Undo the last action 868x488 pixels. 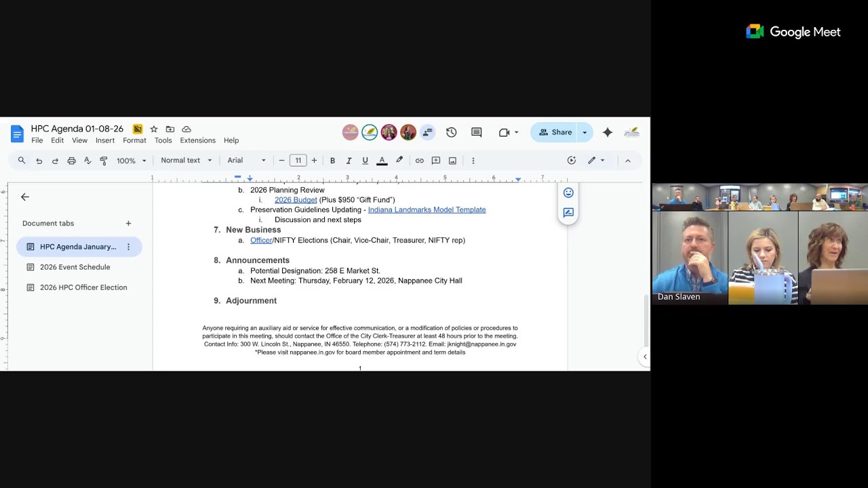click(39, 161)
